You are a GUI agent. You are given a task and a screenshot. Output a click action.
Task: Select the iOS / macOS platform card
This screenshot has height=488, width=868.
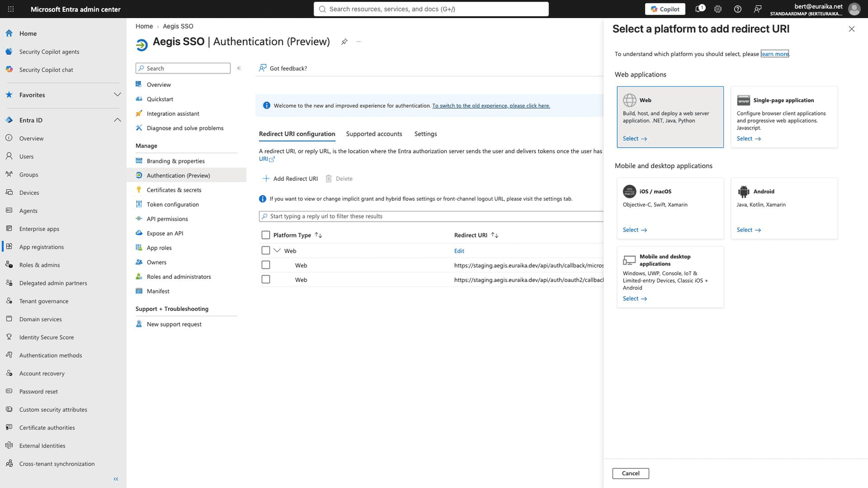tap(670, 208)
